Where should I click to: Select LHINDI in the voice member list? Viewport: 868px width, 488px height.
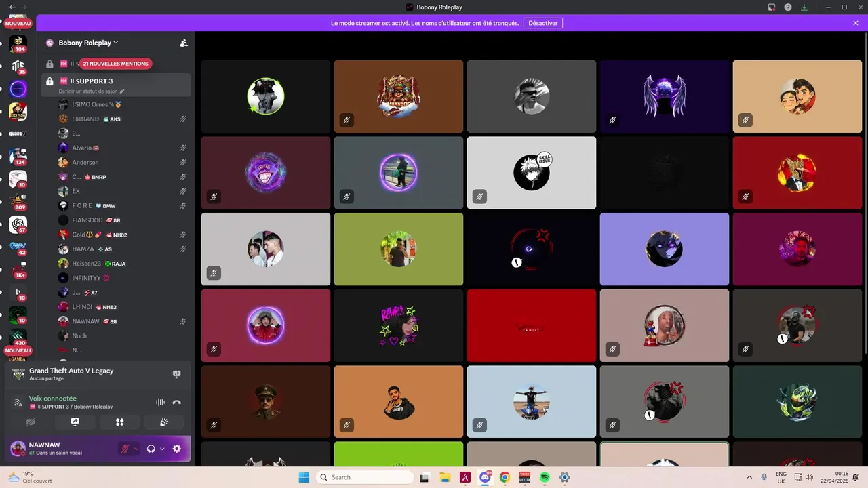[x=123, y=307]
